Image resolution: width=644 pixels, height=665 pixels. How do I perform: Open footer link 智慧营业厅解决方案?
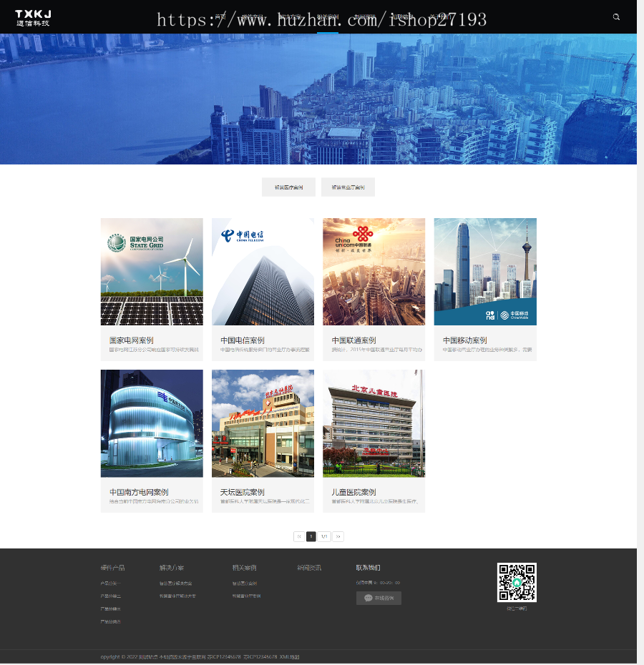pyautogui.click(x=177, y=596)
